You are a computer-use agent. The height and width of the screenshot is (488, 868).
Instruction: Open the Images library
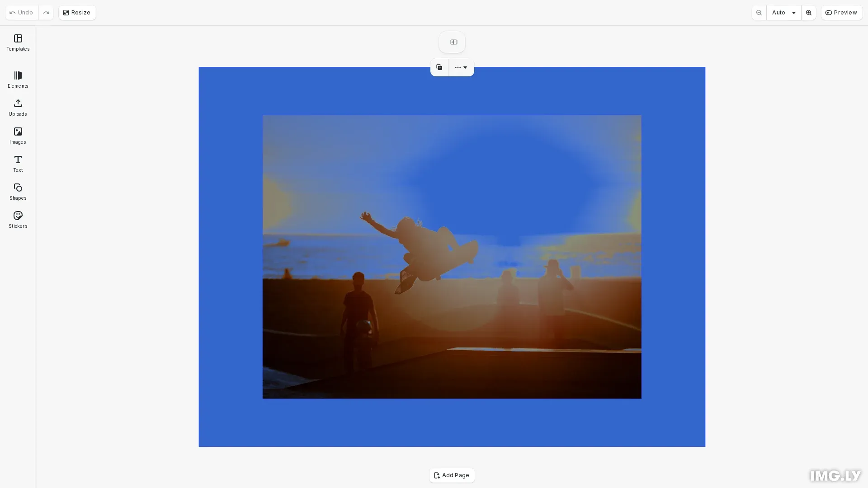point(18,136)
